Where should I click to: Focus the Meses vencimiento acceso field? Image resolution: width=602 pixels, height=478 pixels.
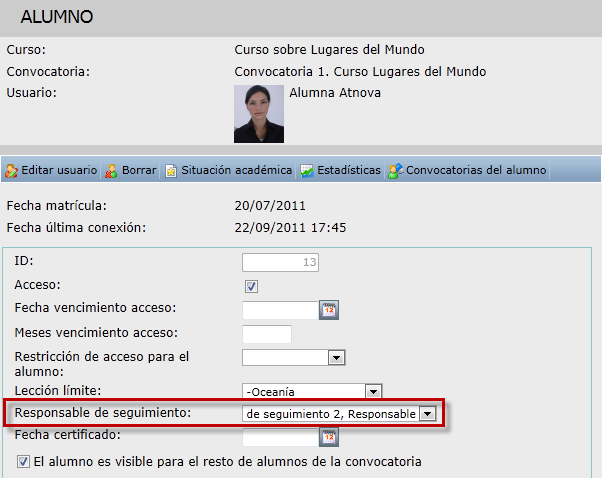(x=267, y=334)
